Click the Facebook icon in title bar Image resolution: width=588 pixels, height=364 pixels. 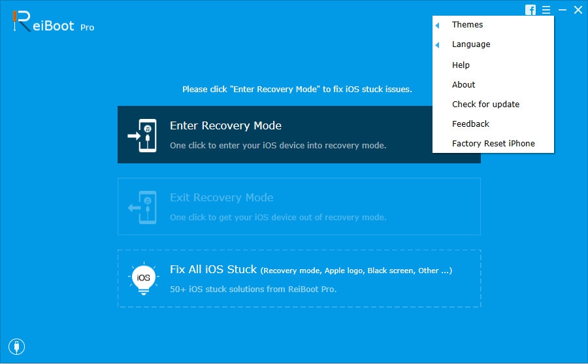531,10
